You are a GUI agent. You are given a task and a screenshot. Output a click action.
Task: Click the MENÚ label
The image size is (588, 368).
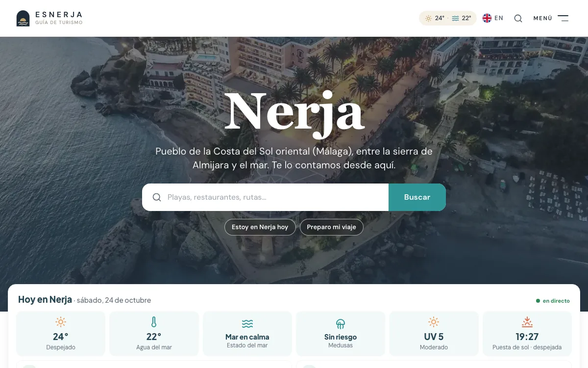pos(543,18)
